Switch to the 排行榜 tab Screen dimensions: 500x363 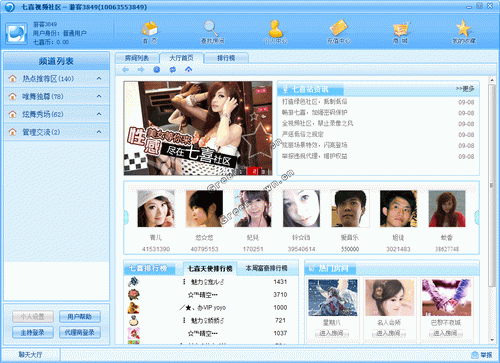coord(226,58)
